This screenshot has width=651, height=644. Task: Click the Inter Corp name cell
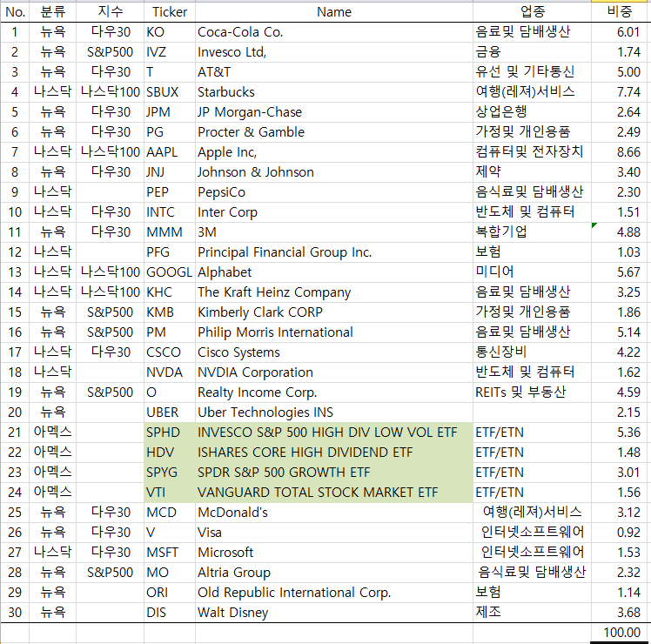334,211
